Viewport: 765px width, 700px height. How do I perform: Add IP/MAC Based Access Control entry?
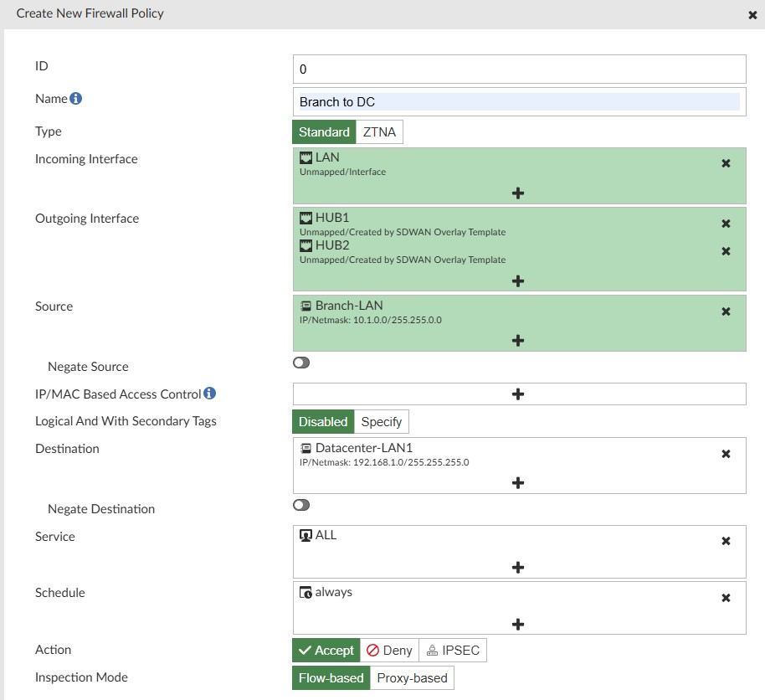tap(518, 394)
